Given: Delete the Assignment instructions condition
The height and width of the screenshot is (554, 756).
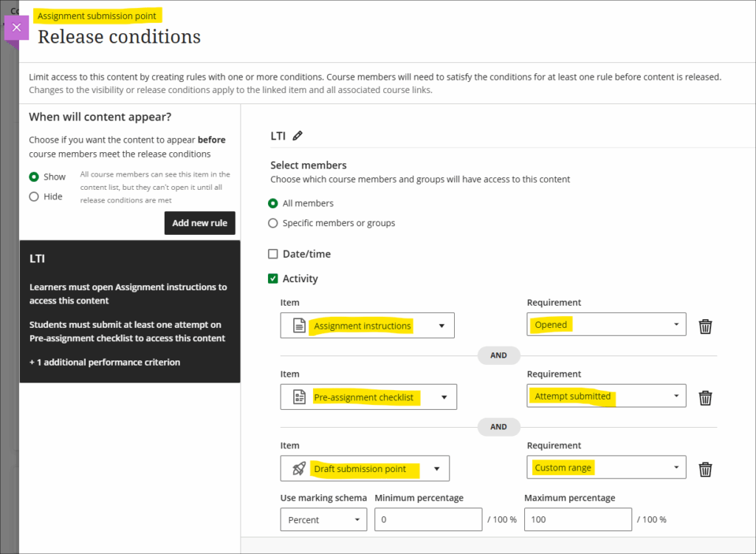Looking at the screenshot, I should pos(705,326).
